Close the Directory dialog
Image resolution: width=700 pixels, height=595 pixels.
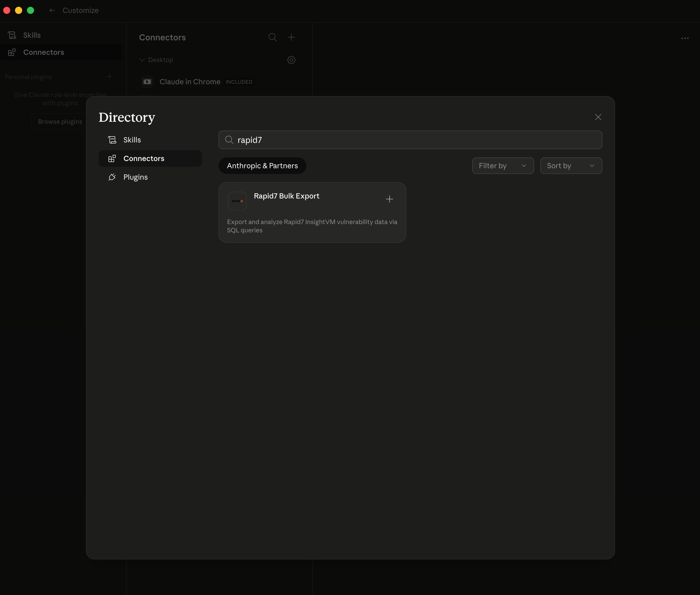click(x=598, y=117)
